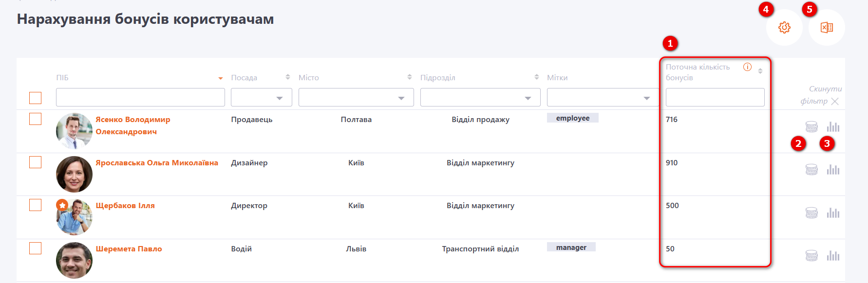Click coins icon for Ясенко Володимир

click(811, 127)
